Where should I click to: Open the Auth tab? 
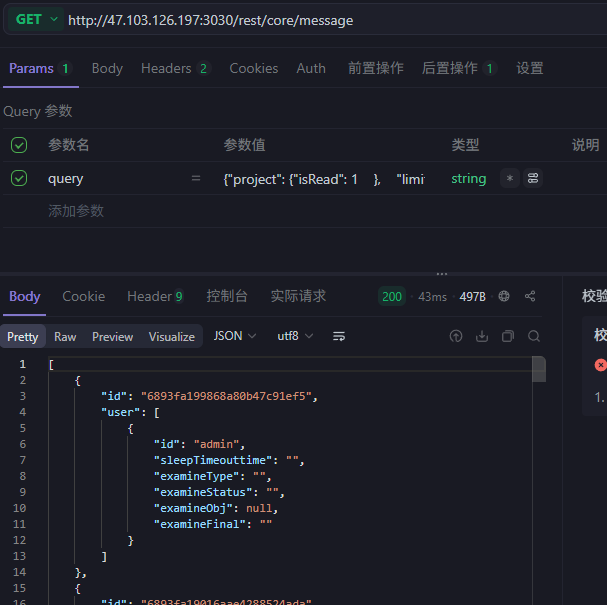311,69
